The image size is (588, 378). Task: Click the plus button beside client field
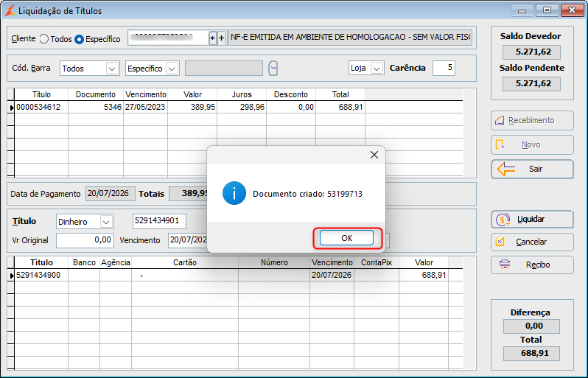[x=222, y=38]
